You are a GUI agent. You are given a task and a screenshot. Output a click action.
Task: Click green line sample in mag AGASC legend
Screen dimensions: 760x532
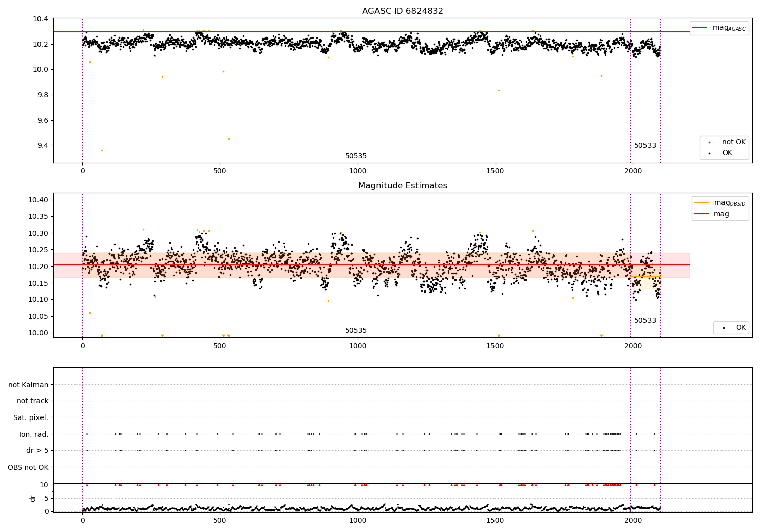(x=700, y=28)
